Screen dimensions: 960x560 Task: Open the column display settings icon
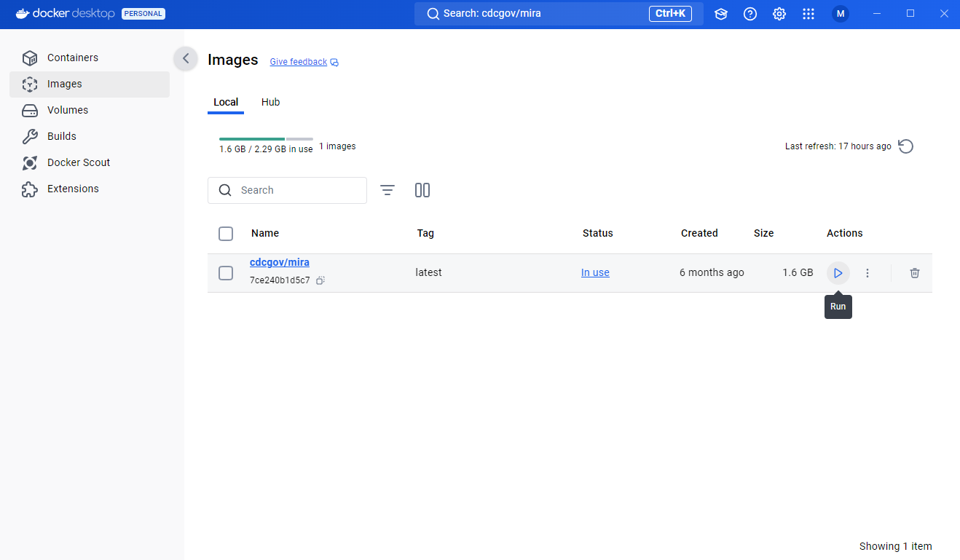tap(422, 190)
